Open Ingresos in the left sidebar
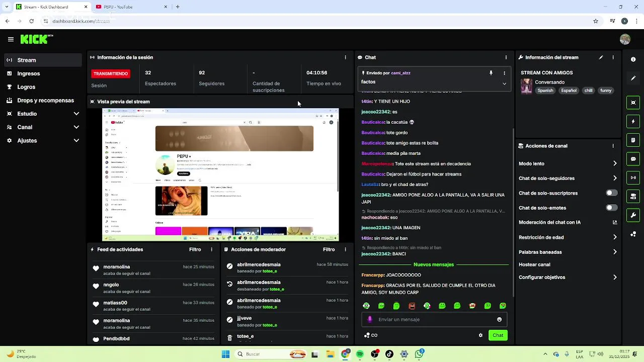The width and height of the screenshot is (644, 362). [x=43, y=73]
